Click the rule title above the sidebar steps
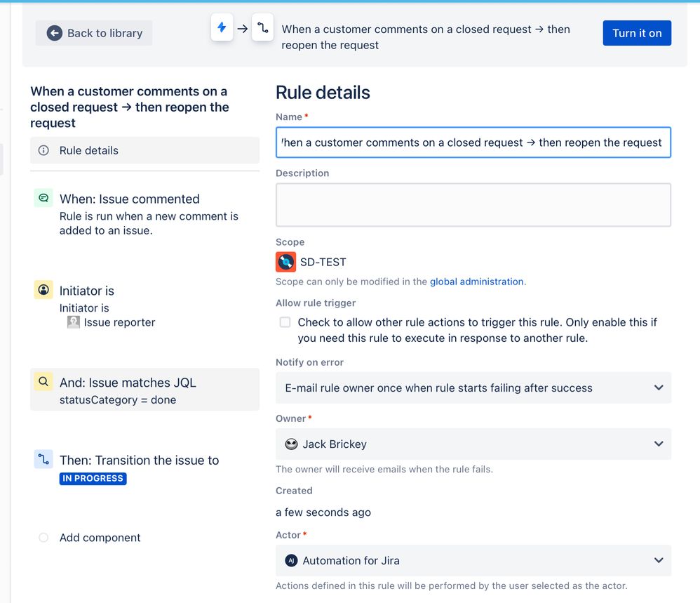Image resolution: width=700 pixels, height=603 pixels. (130, 107)
